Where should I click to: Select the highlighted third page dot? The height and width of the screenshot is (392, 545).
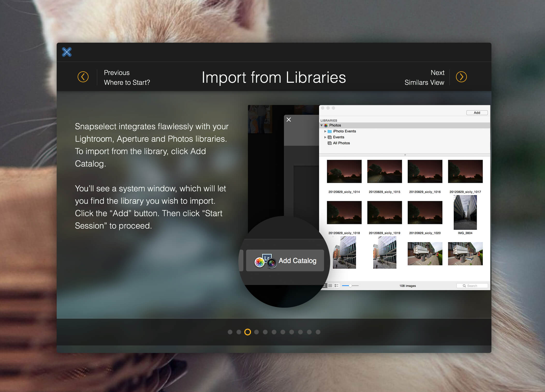coord(248,332)
